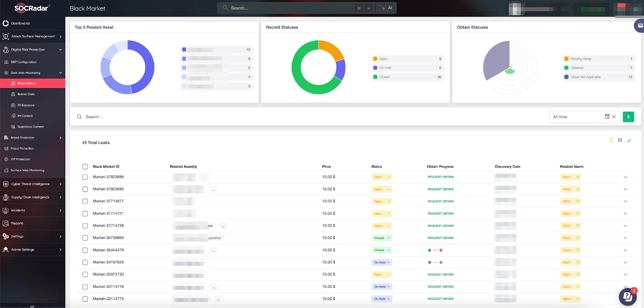
Task: Click the PII Exposure icon
Action: pos(13,105)
